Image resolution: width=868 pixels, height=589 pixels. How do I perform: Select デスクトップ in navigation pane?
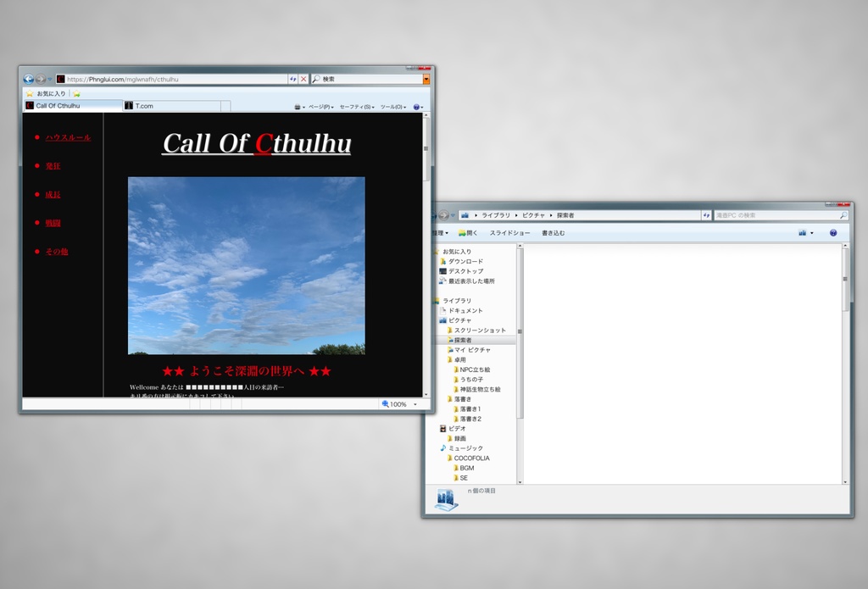coord(461,271)
